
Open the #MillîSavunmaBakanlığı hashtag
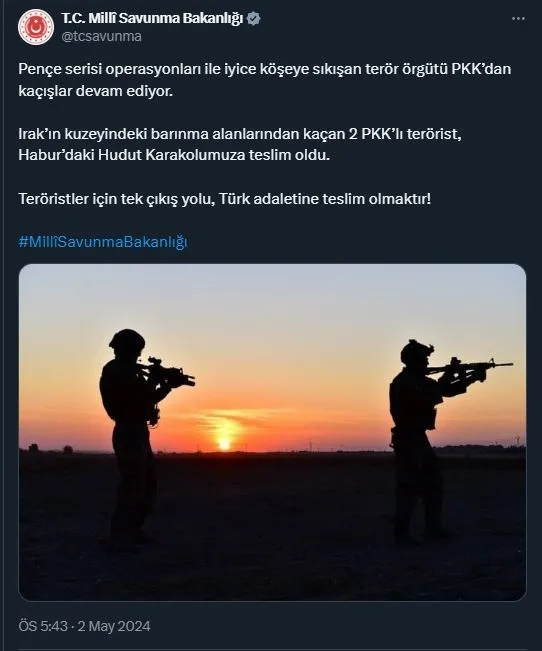coord(103,242)
